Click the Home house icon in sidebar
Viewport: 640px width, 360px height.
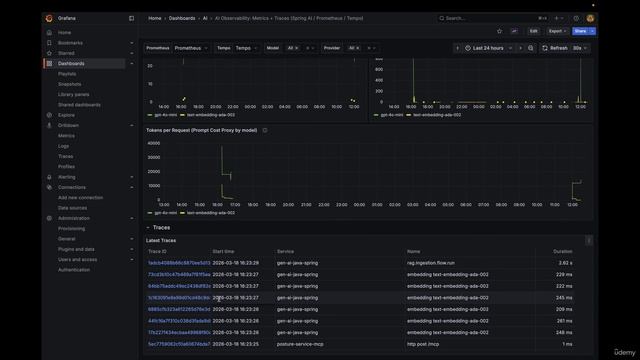click(x=49, y=33)
